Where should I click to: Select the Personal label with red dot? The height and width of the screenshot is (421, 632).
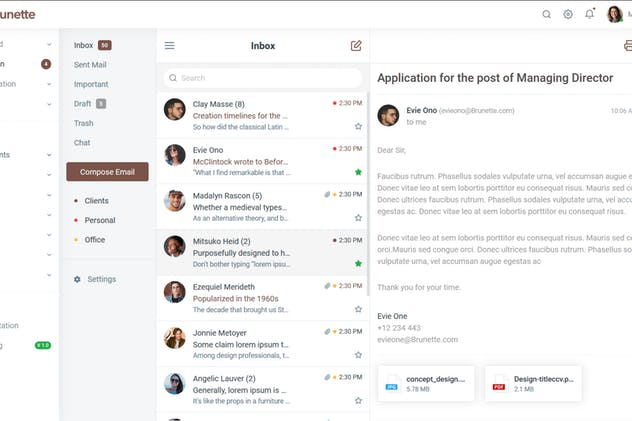(x=100, y=220)
